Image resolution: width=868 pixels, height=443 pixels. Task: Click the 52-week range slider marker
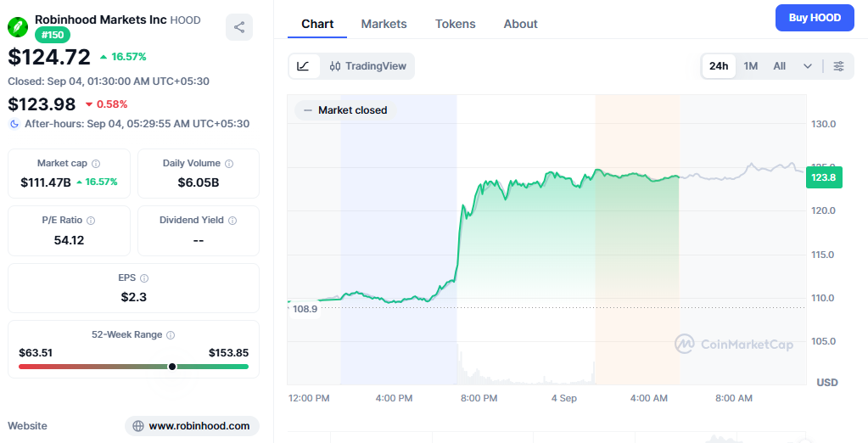[172, 367]
